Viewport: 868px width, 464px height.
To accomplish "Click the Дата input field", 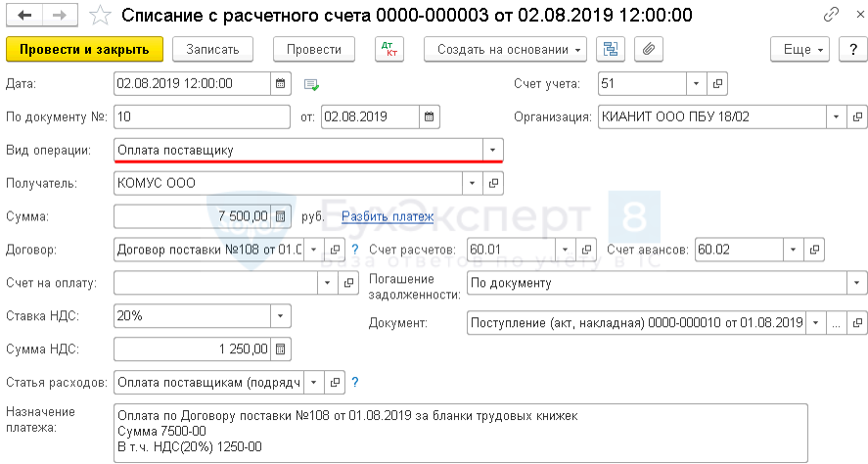I will pyautogui.click(x=192, y=83).
